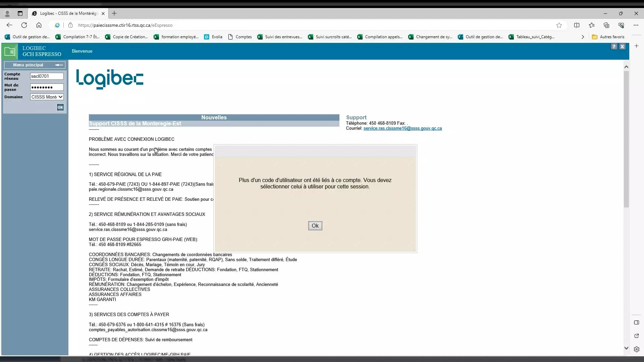644x362 pixels.
Task: Click the Logibec header close X icon
Action: (x=622, y=47)
